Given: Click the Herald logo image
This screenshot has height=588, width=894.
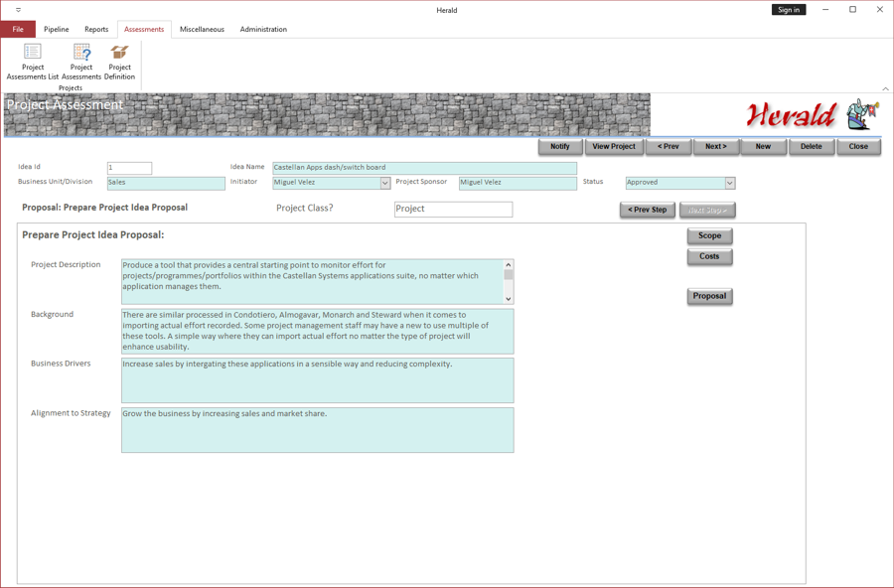Looking at the screenshot, I should click(813, 114).
